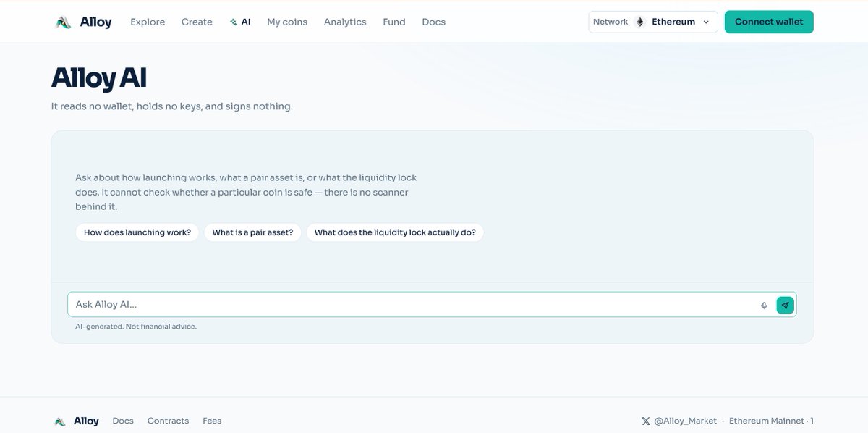Click the Alloy logo in the footer

pos(77,421)
